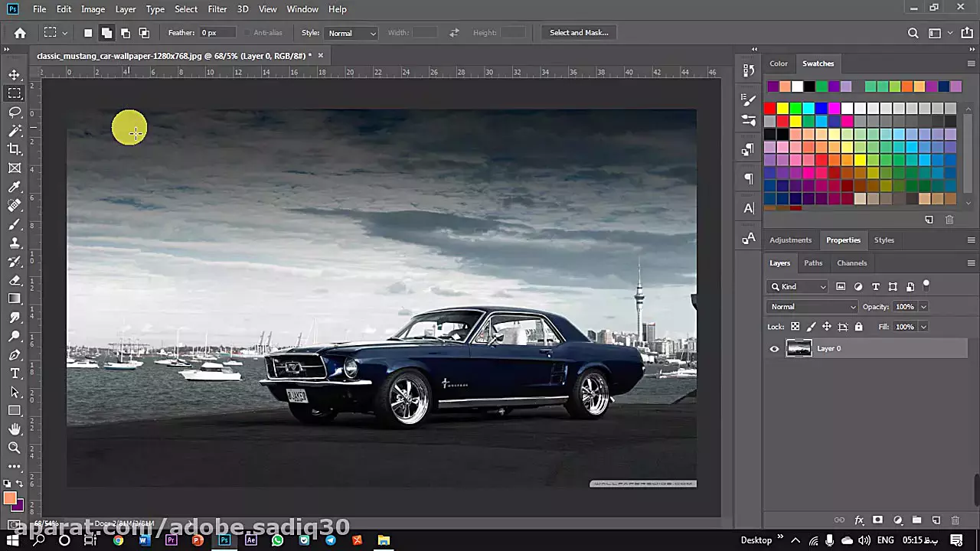Expand the Opacity slider dropdown
The height and width of the screenshot is (551, 980).
(923, 307)
